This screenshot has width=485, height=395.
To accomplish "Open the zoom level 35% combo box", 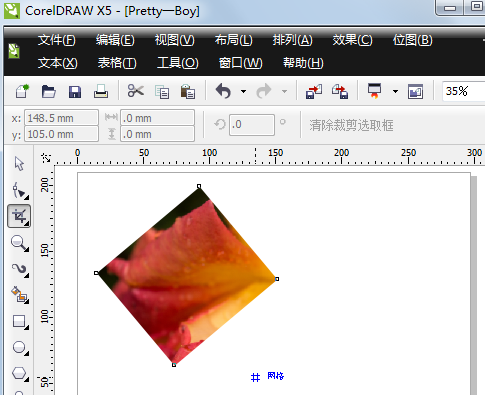I will [x=463, y=91].
